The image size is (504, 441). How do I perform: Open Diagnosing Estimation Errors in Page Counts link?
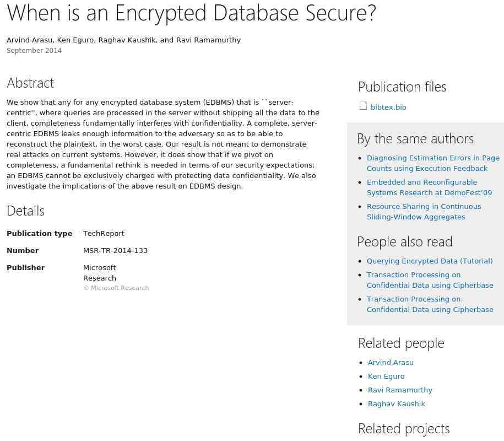pos(433,163)
